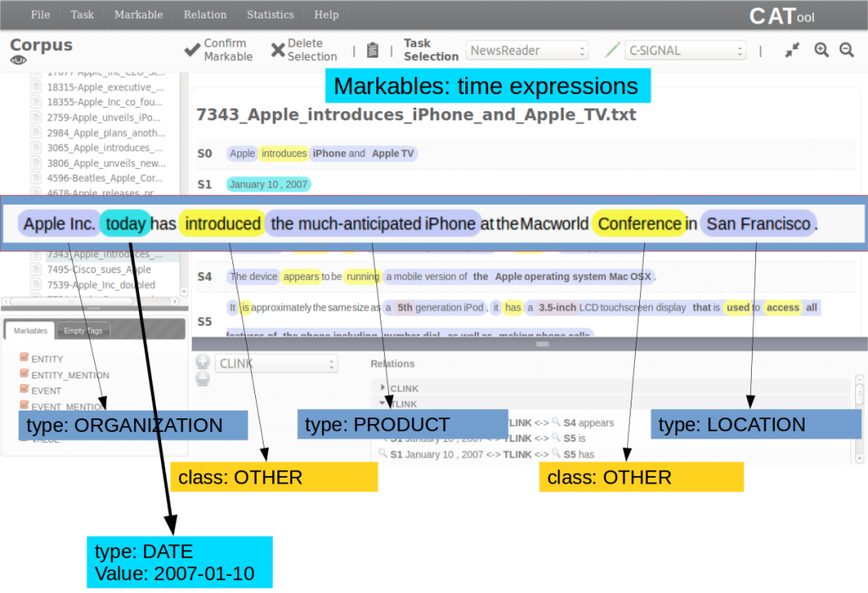
Task: Open the NewsReader task dropdown
Action: point(527,50)
